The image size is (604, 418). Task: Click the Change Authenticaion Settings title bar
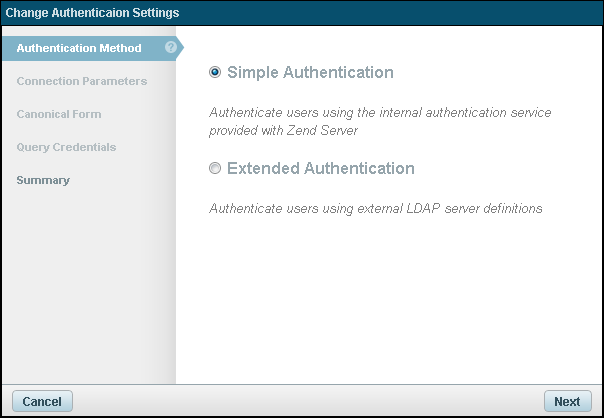pos(300,13)
